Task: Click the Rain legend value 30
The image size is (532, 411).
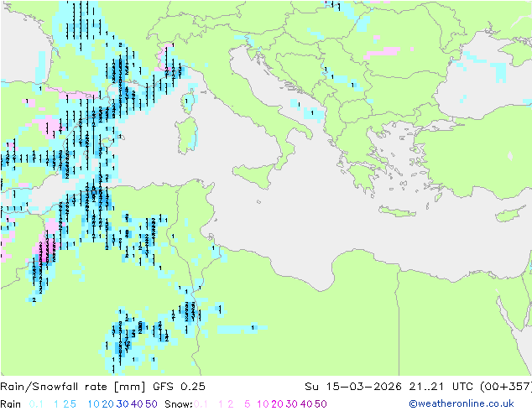Action: coord(123,404)
